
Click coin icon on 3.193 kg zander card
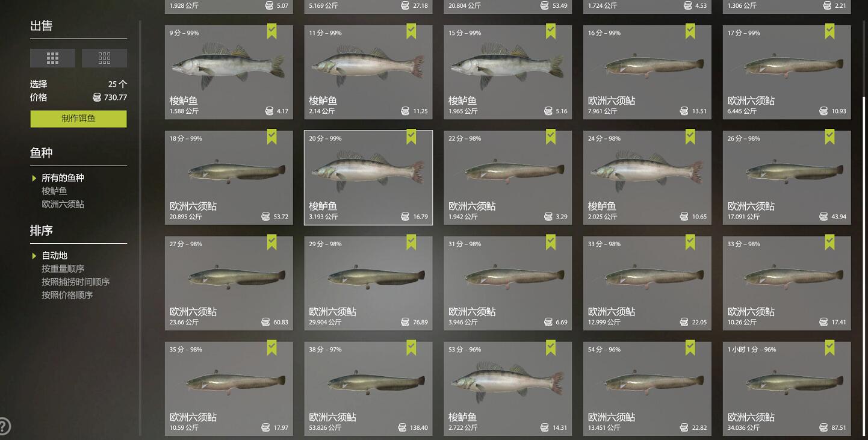tap(405, 217)
